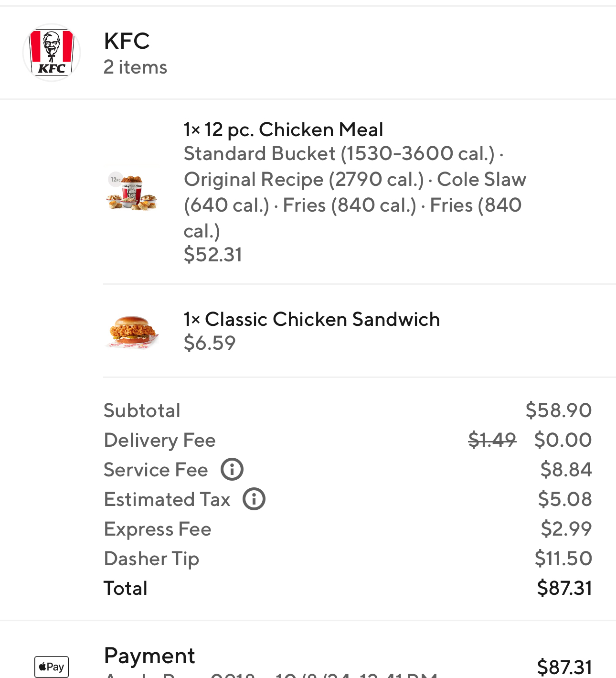Image resolution: width=616 pixels, height=678 pixels.
Task: Tap the $52.31 item price
Action: pos(213,255)
